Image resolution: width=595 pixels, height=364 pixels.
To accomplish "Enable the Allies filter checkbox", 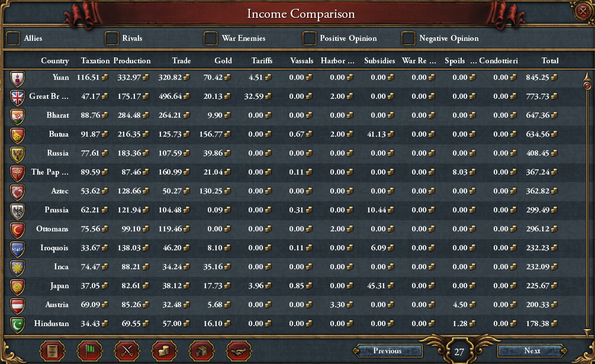I will coord(13,38).
